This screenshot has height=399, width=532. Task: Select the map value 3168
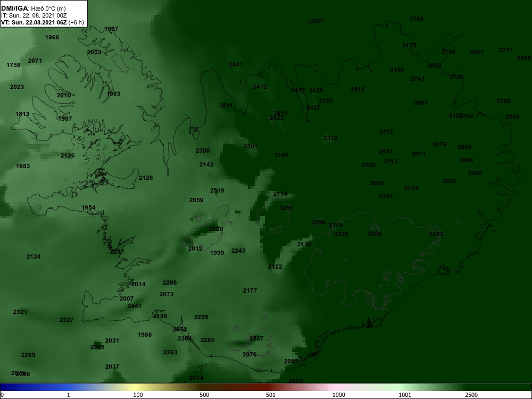(417, 19)
